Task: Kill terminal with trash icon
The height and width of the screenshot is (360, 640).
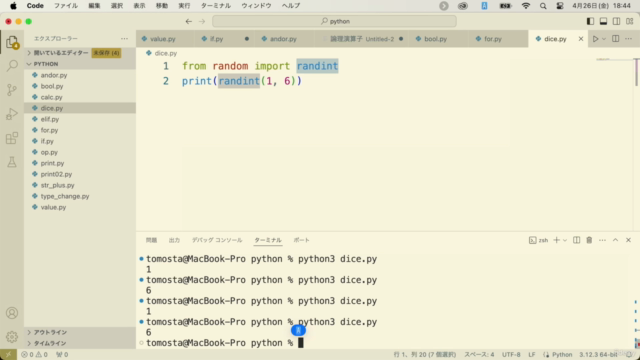Action: point(589,240)
